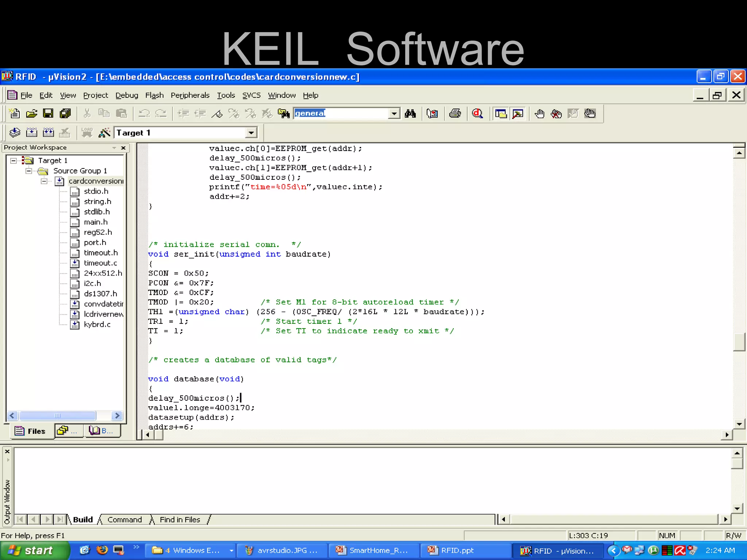Viewport: 747px width, 560px height.
Task: Open the Flash menu
Action: tap(154, 95)
